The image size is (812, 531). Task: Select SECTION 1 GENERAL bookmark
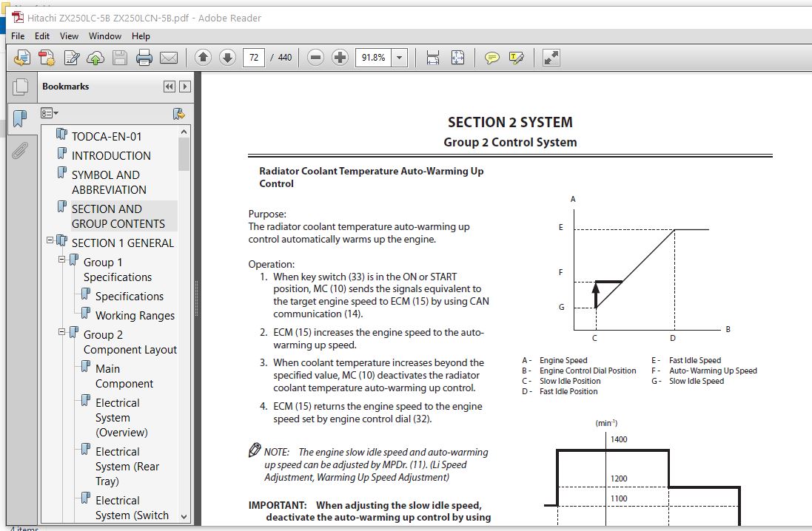123,243
